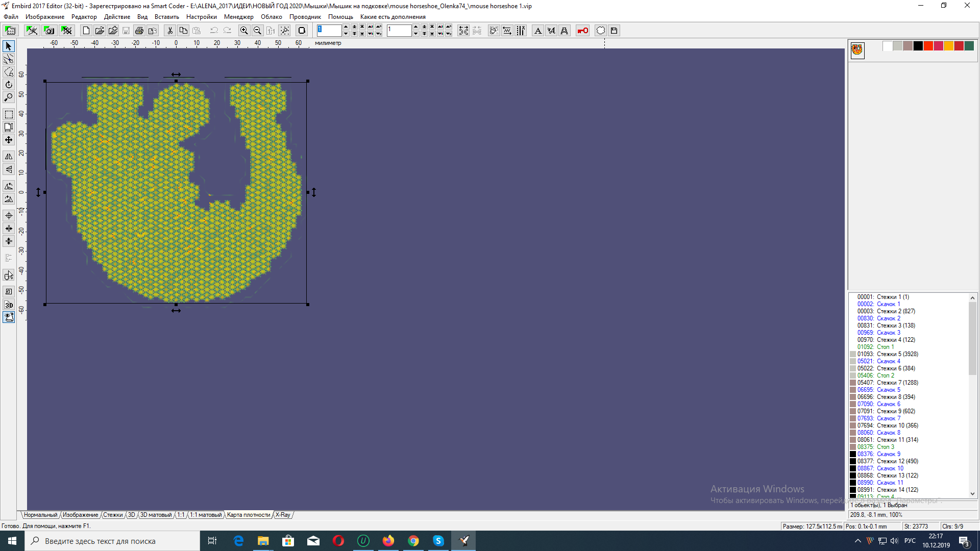Open Google Chrome from taskbar
This screenshot has height=551, width=980.
[413, 541]
